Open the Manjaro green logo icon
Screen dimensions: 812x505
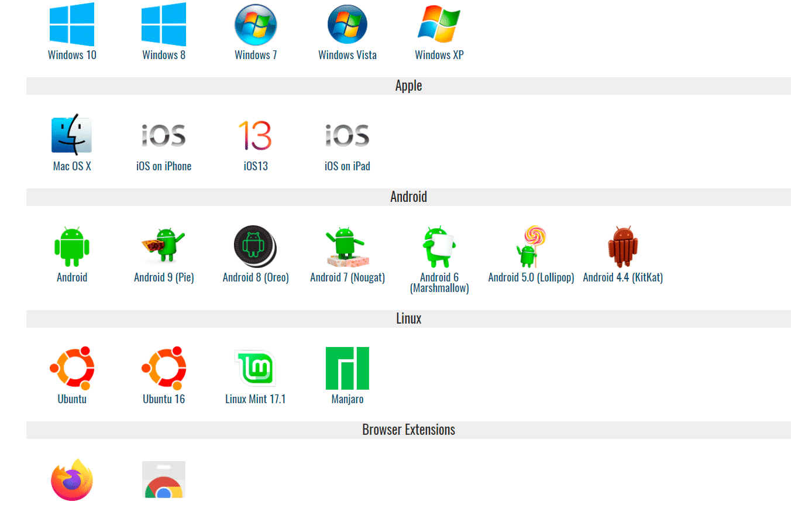(x=347, y=369)
